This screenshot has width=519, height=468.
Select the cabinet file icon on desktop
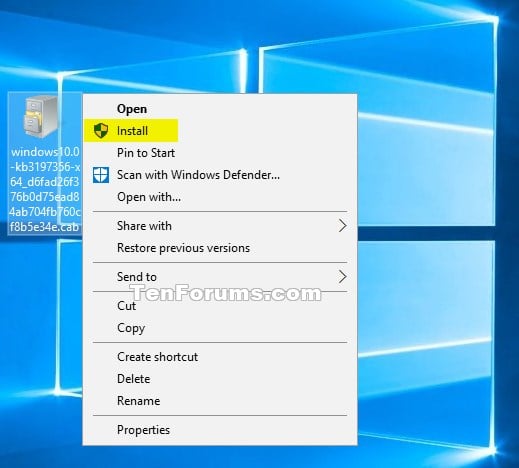[x=41, y=117]
